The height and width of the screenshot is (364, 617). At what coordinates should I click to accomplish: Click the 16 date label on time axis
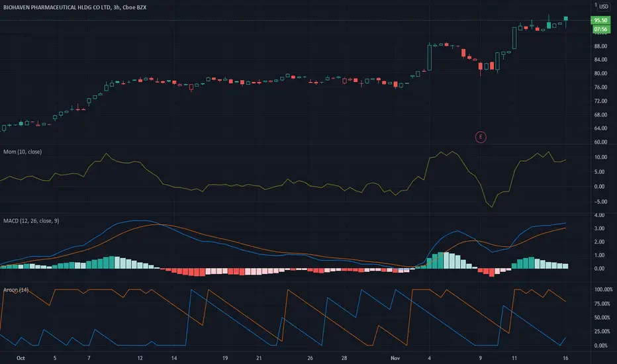(x=565, y=358)
